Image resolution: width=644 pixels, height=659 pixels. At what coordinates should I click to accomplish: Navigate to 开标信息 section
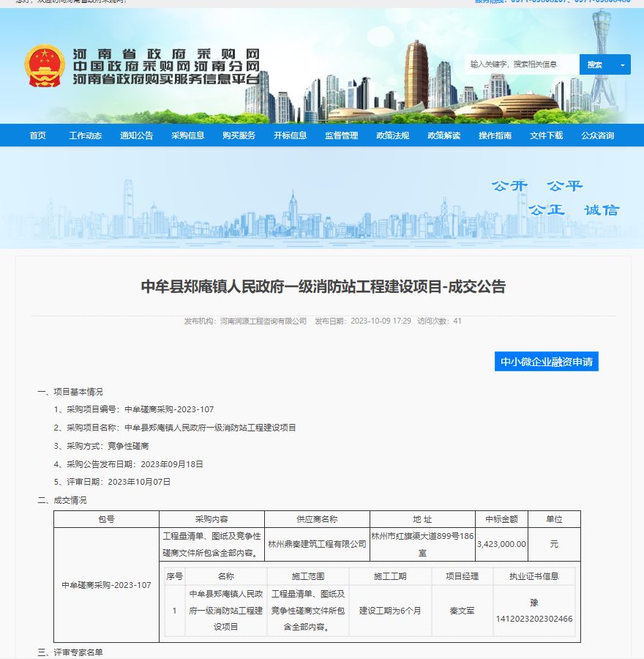point(291,135)
